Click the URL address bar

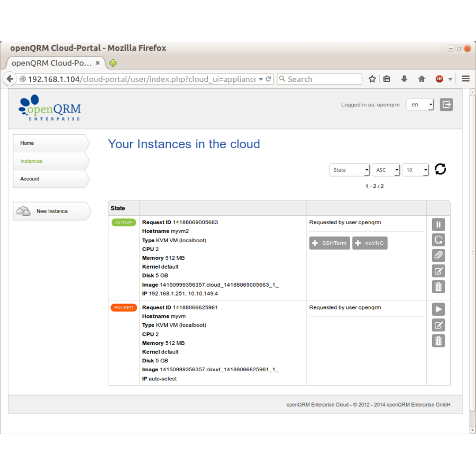point(142,79)
